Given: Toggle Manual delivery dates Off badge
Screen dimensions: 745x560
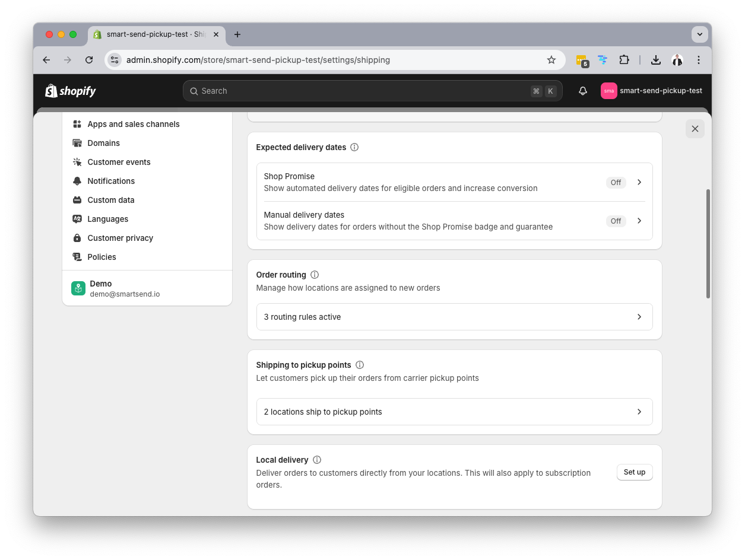Looking at the screenshot, I should [616, 221].
